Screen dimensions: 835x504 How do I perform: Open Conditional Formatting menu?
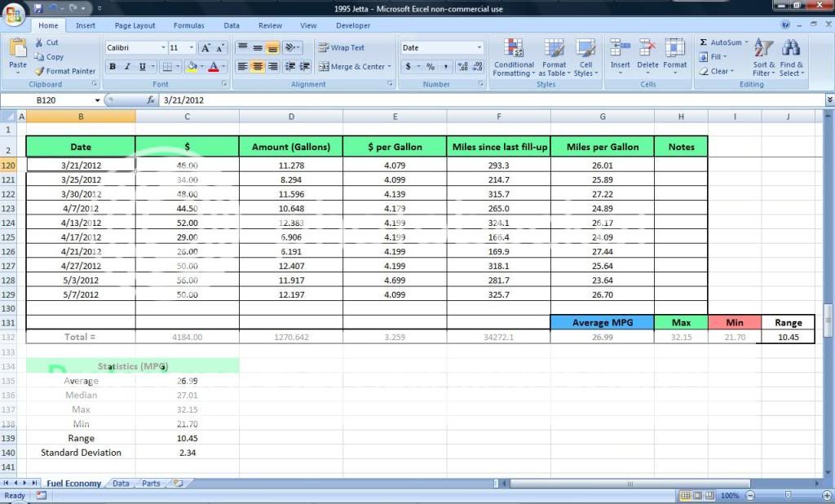tap(514, 49)
